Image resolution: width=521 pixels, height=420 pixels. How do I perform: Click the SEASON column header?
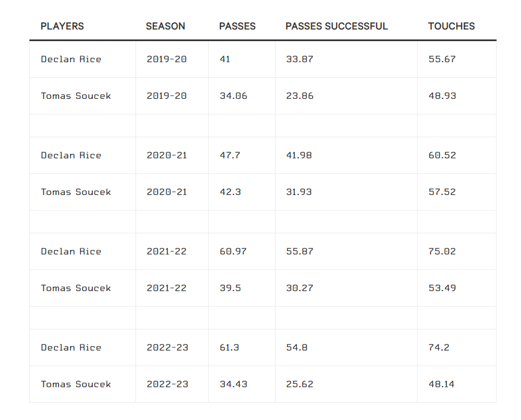coord(166,26)
